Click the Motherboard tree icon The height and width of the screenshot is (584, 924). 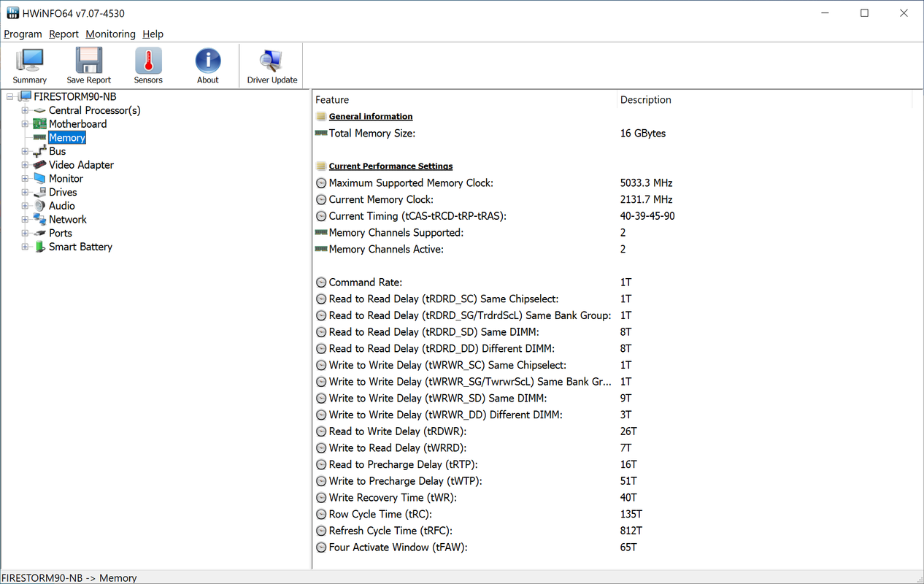[x=39, y=124]
